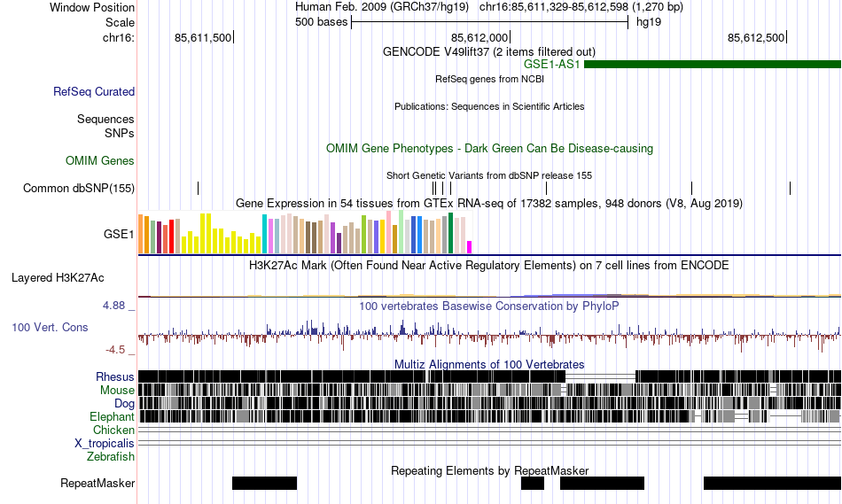This screenshot has width=842, height=504.
Task: Click the chr16: base position label
Action: [119, 37]
